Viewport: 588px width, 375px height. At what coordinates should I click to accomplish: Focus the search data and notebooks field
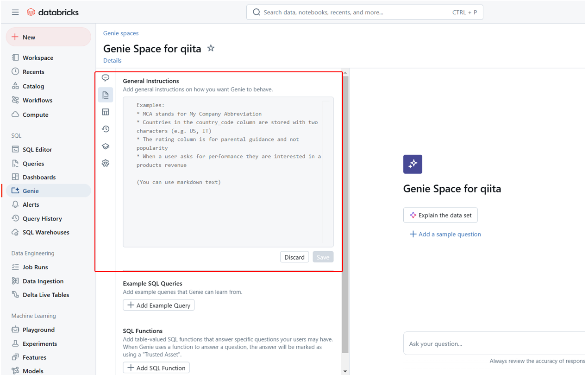click(364, 13)
